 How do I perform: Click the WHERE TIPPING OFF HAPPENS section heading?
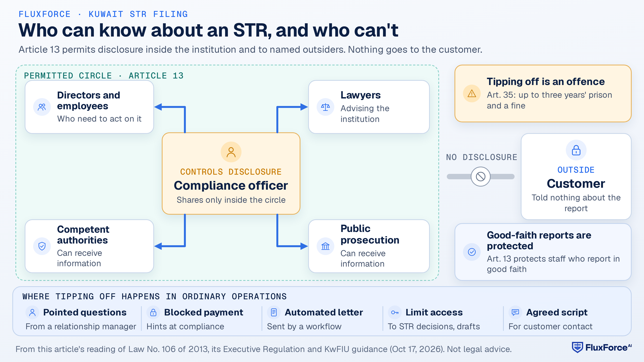point(154,296)
